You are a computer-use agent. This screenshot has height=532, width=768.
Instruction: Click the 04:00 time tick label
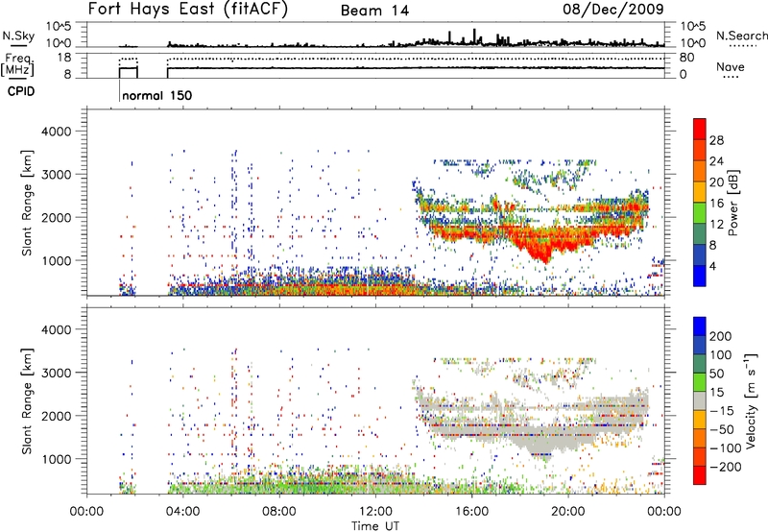[182, 511]
